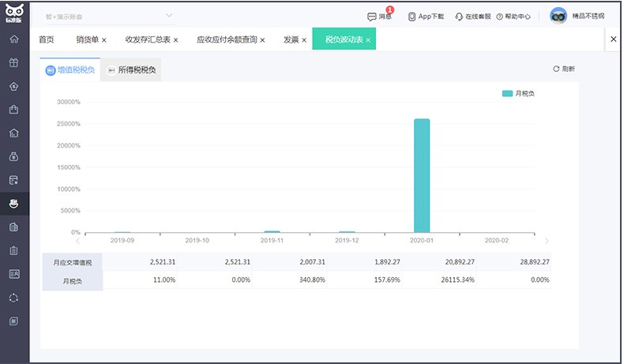This screenshot has height=364, width=624.
Task: Click the 2019-09 axis label
Action: click(x=122, y=240)
